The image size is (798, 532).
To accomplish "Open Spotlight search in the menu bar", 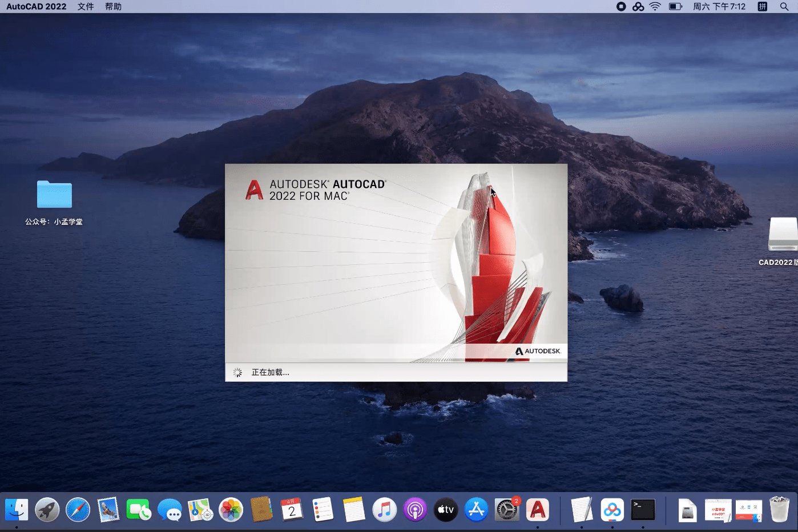I will [784, 6].
